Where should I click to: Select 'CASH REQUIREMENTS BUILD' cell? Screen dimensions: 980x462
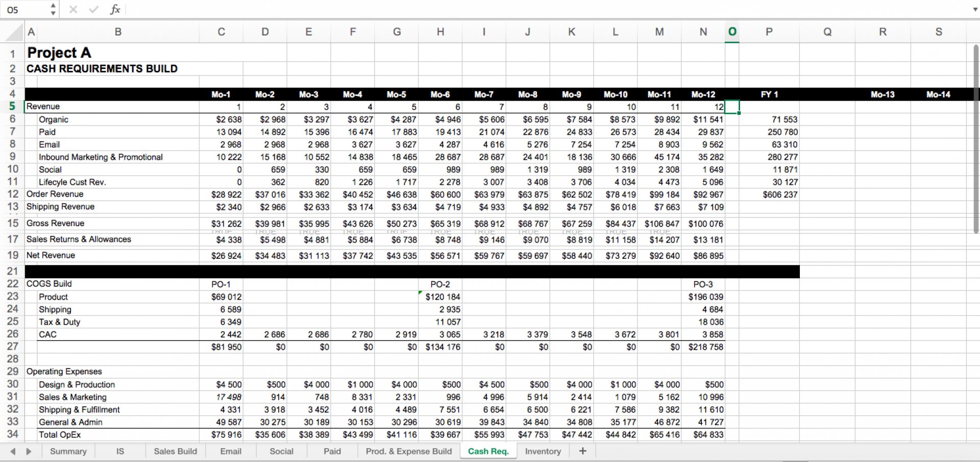(x=102, y=68)
